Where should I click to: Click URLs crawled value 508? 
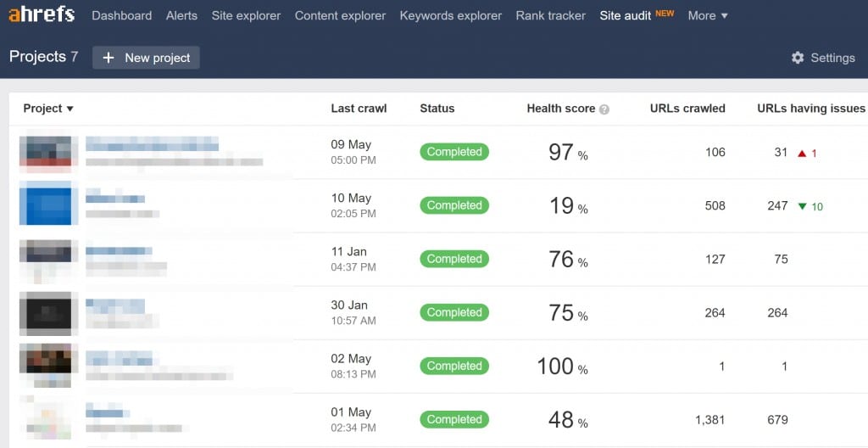tap(715, 205)
